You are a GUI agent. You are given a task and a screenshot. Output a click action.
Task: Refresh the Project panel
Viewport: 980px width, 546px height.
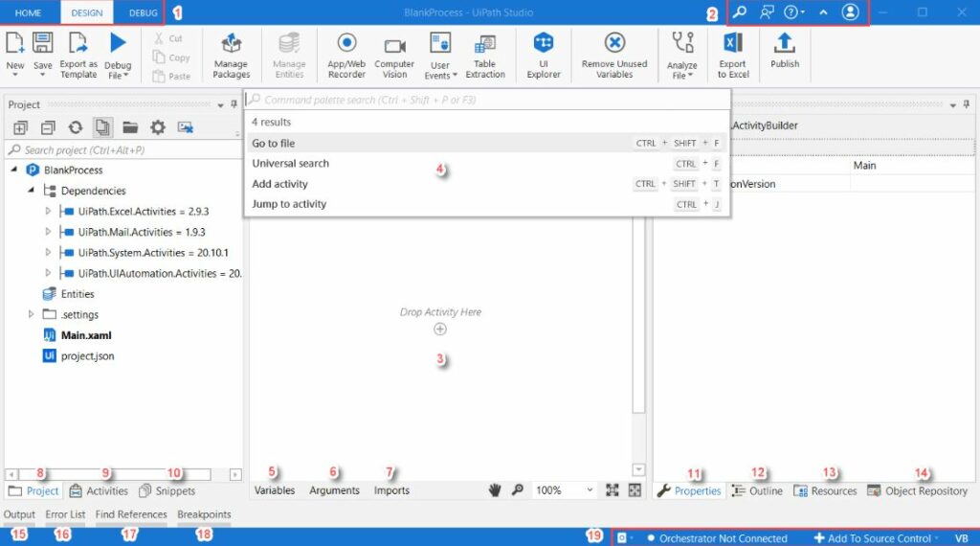(76, 127)
